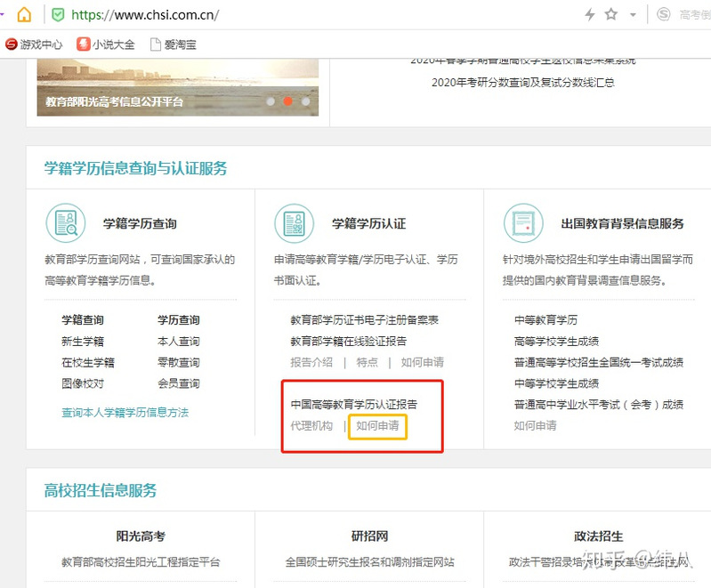Open the 小说大全 bookmark
Viewport: 711px width, 588px height.
[x=106, y=44]
